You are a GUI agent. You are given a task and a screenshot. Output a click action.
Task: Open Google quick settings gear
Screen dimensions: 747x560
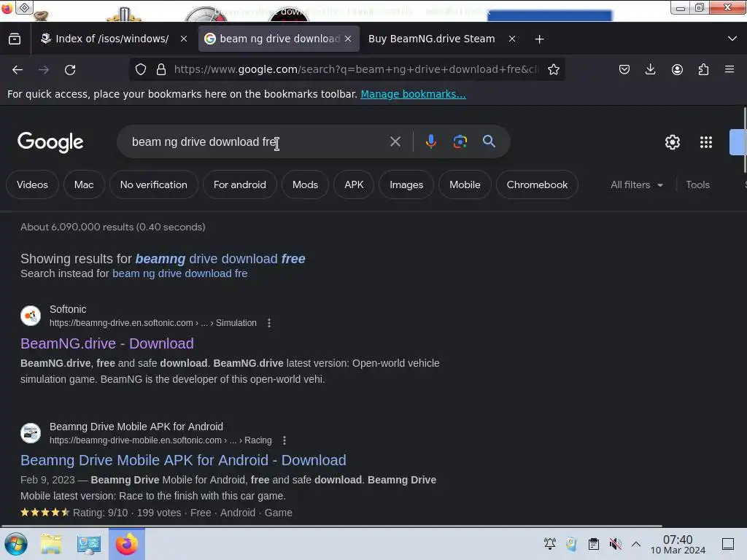[672, 142]
